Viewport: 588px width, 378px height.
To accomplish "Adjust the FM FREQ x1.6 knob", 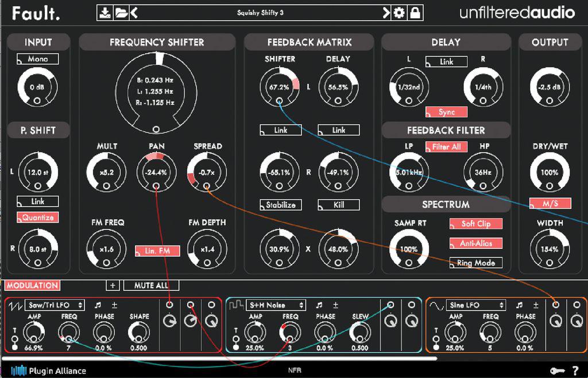I will pos(106,249).
